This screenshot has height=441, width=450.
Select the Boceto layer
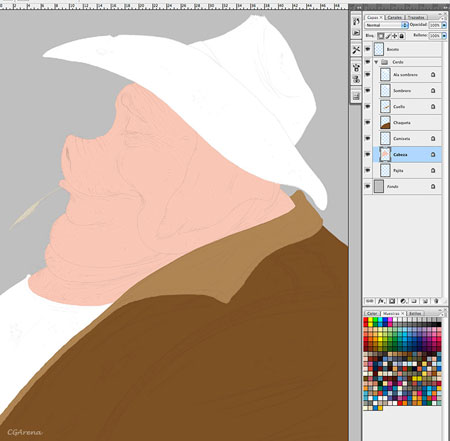407,49
